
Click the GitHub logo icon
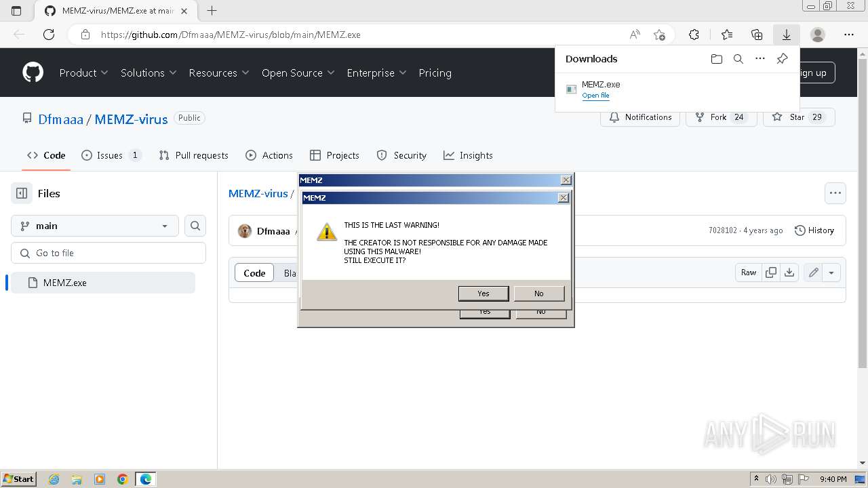pyautogui.click(x=33, y=73)
